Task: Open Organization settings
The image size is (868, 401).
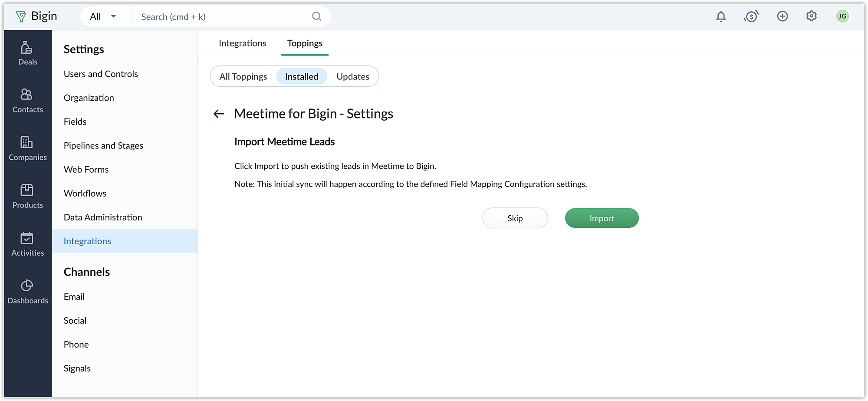Action: (89, 98)
